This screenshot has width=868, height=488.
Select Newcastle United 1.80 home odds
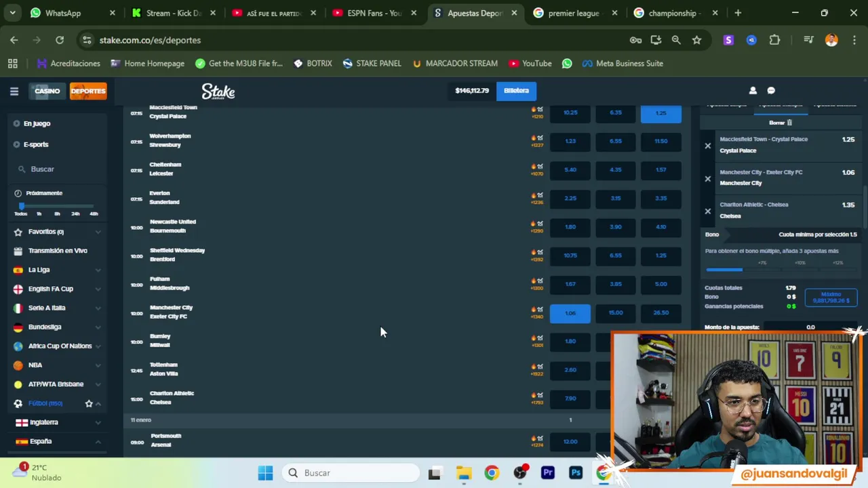570,227
